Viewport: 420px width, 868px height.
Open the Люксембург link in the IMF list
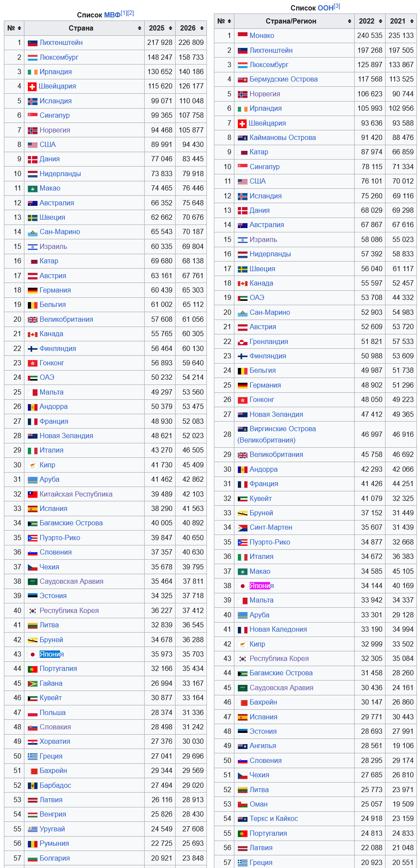click(x=59, y=57)
